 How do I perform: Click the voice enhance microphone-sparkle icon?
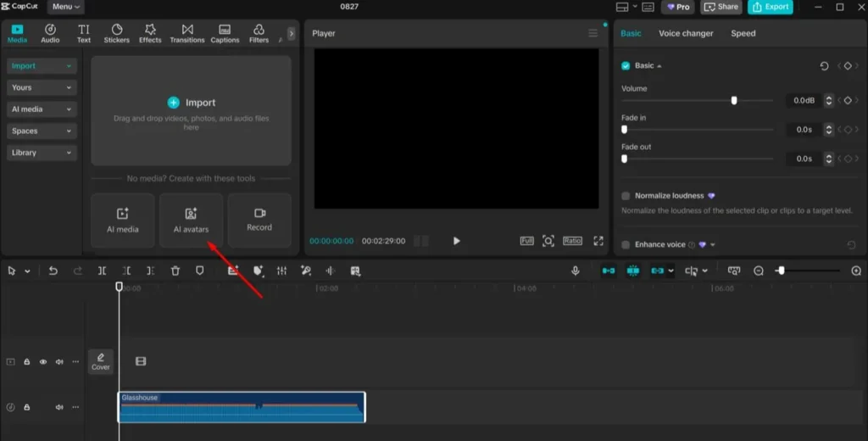305,271
